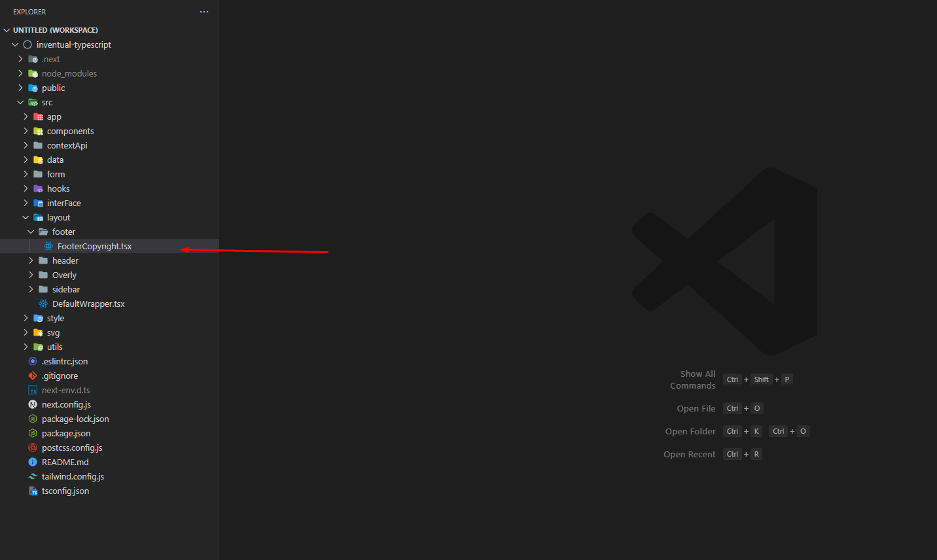The image size is (937, 560).
Task: Click the P key hint badge
Action: [787, 379]
